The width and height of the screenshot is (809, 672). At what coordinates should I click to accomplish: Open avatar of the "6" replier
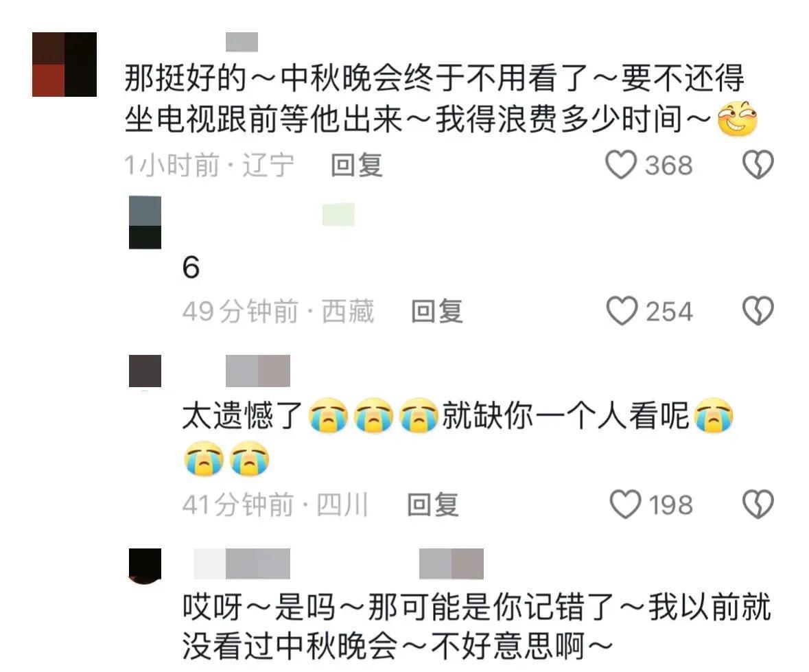click(145, 222)
